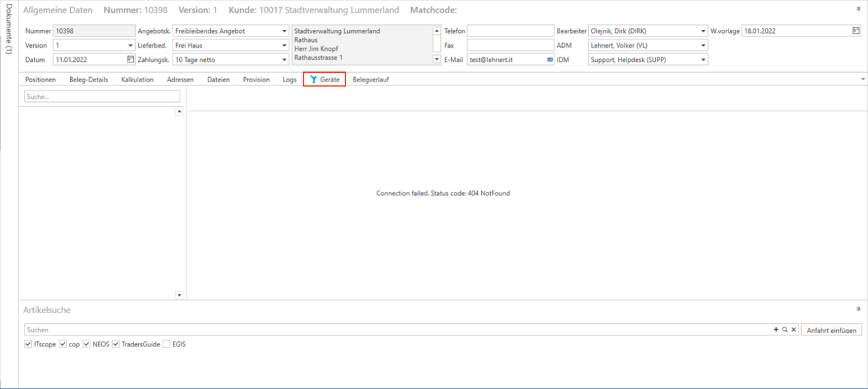Enable the EGIS checkbox

pos(166,344)
